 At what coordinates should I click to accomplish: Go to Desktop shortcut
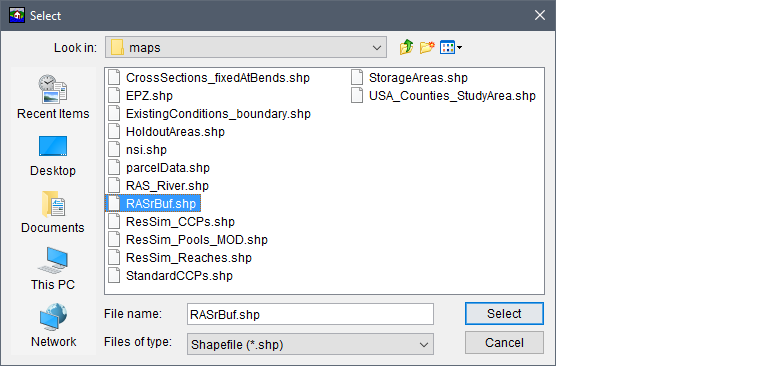tap(53, 156)
